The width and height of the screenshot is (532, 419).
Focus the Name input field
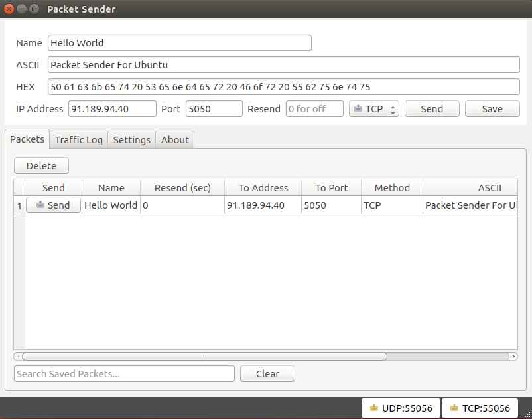point(180,42)
